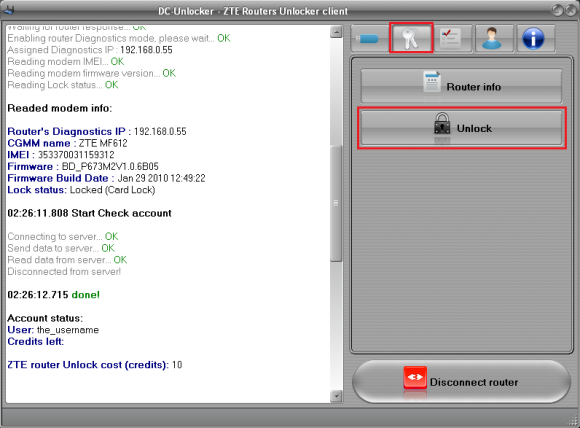Open the user account tab
This screenshot has width=580, height=428.
click(x=494, y=38)
